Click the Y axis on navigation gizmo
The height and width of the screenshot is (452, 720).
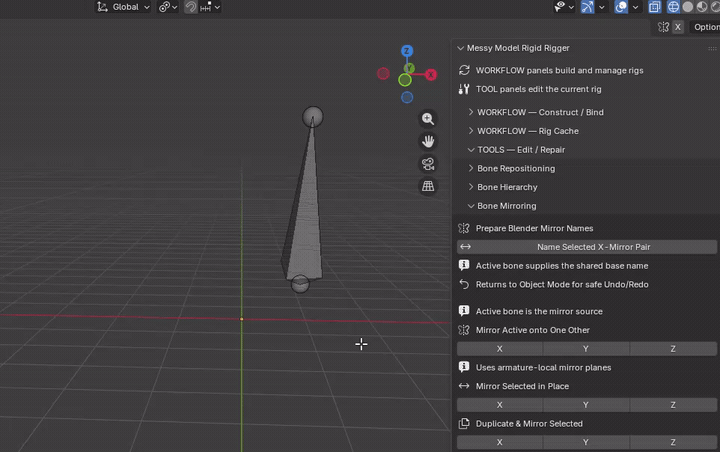[x=410, y=68]
